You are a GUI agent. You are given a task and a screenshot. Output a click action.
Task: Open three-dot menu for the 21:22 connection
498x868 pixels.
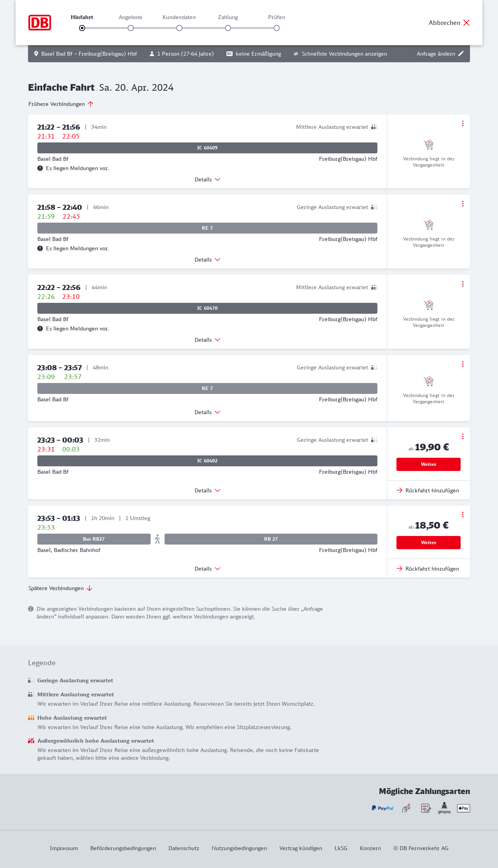point(463,123)
